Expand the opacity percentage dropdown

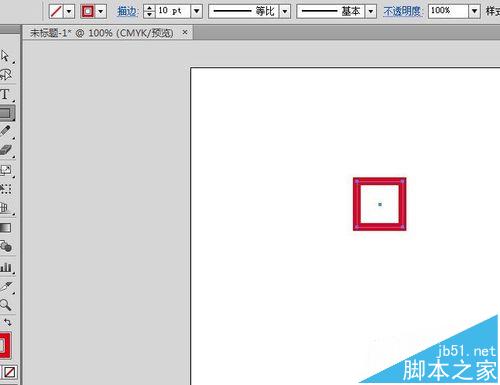click(x=474, y=11)
